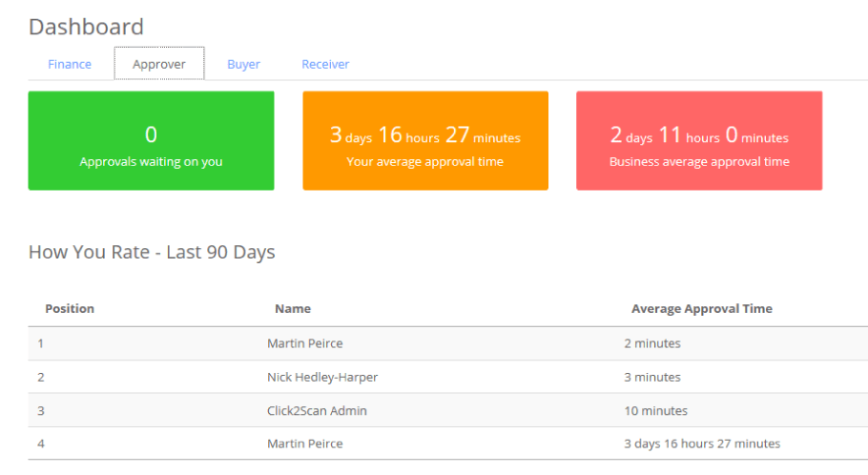Viewport: 868px width, 475px height.
Task: Click the Position column header
Action: [70, 308]
